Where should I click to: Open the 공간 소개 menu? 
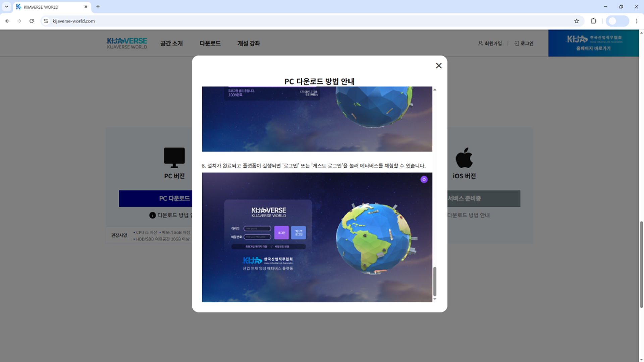click(x=171, y=43)
